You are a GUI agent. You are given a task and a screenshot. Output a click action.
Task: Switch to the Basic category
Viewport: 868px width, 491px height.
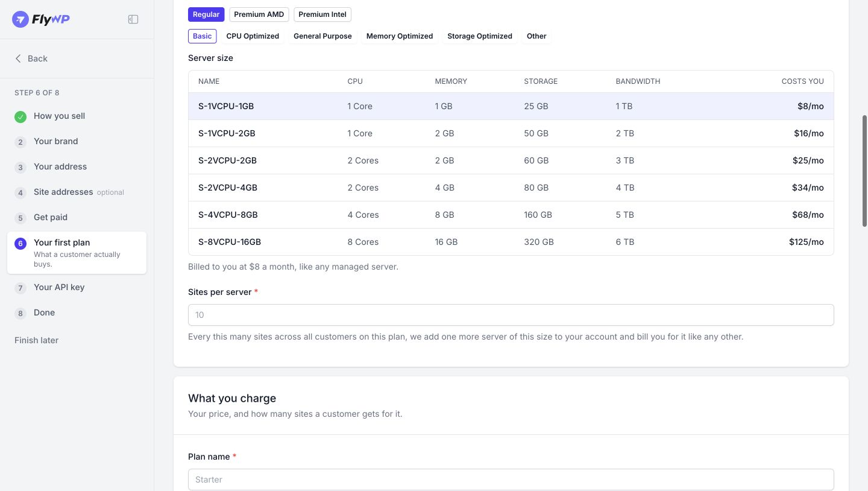click(203, 36)
